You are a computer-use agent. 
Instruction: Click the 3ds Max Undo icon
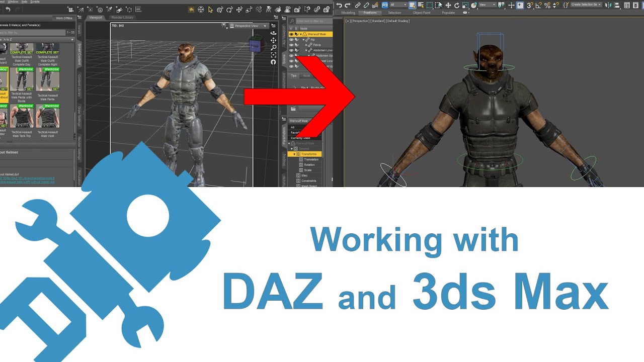340,5
